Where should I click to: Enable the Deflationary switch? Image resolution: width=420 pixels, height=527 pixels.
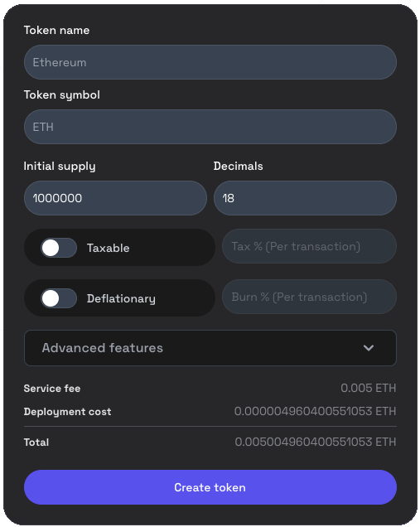click(x=59, y=298)
